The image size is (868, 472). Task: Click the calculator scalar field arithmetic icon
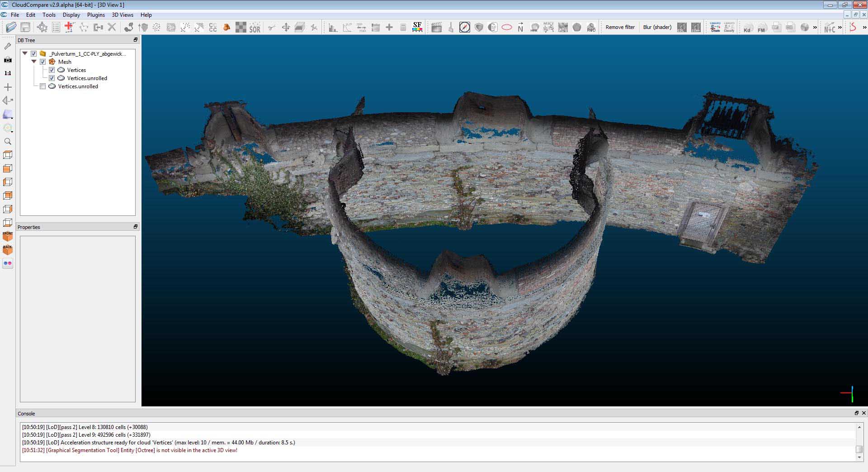[403, 28]
